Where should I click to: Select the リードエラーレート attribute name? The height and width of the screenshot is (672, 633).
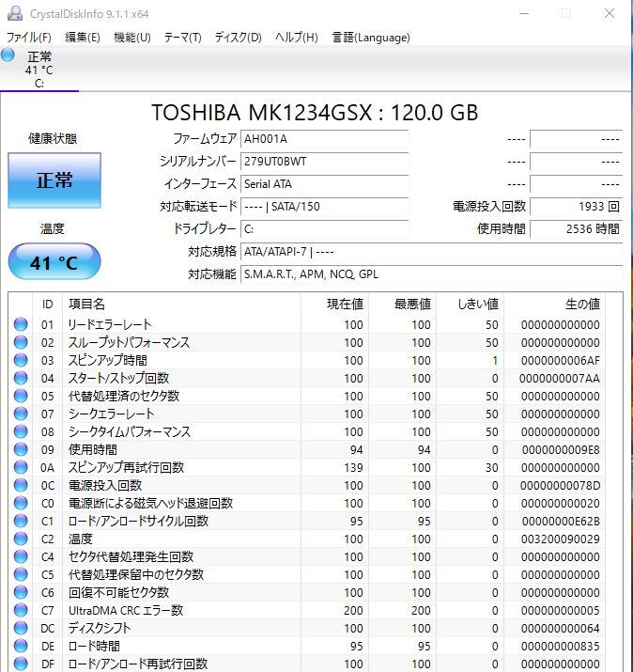110,324
